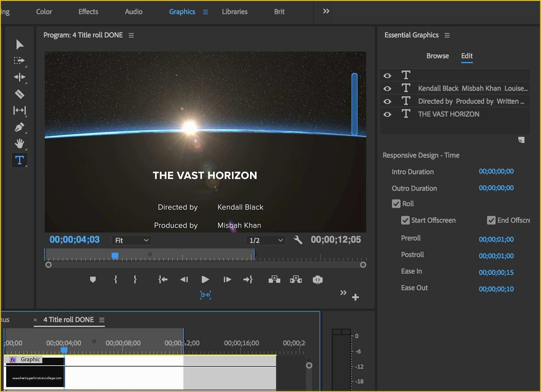Play the program monitor

pyautogui.click(x=205, y=279)
